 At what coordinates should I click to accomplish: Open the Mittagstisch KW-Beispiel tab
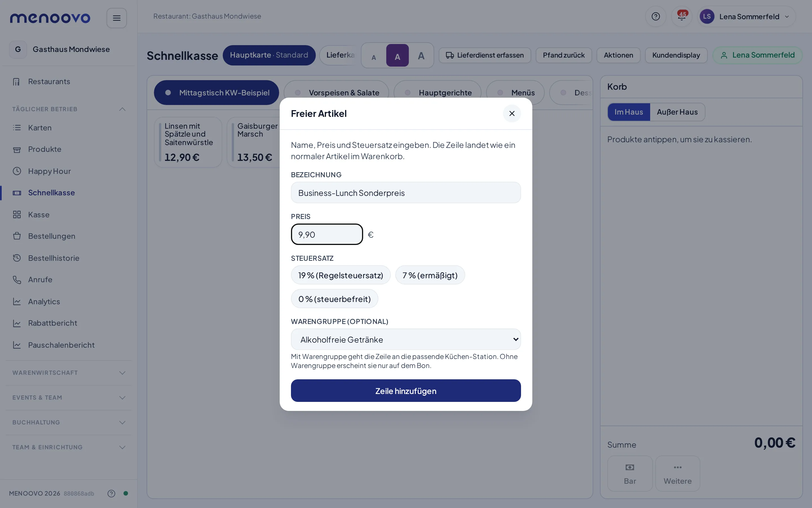tap(217, 92)
